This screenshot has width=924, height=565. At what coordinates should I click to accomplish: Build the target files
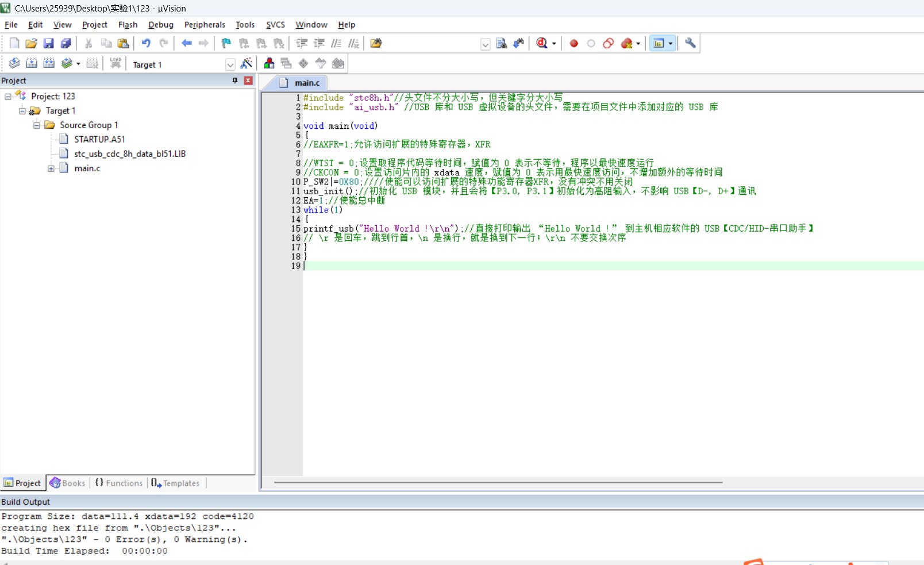point(32,63)
